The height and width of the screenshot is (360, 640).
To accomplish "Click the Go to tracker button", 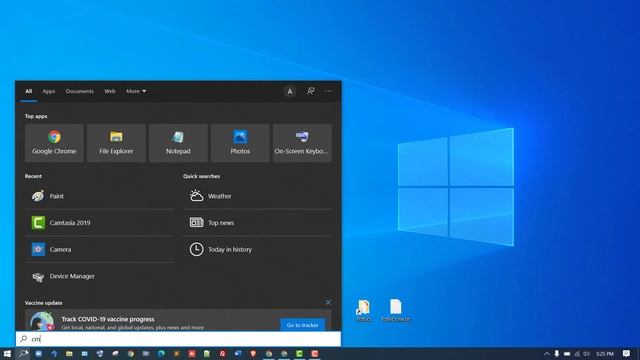I will [x=302, y=325].
